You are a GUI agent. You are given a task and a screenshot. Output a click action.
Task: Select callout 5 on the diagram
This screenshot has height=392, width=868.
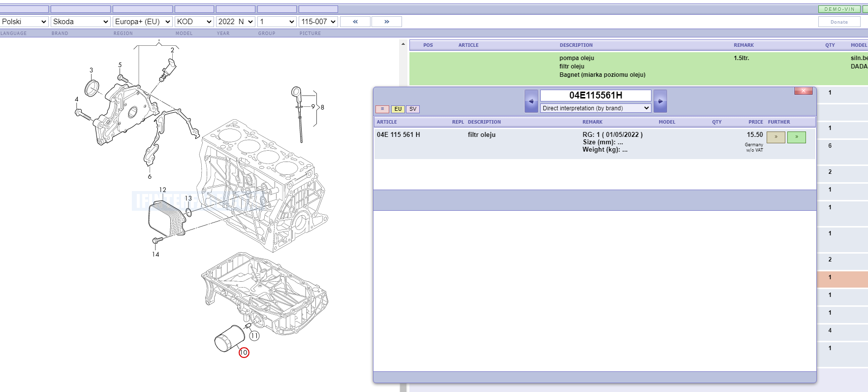pyautogui.click(x=120, y=65)
